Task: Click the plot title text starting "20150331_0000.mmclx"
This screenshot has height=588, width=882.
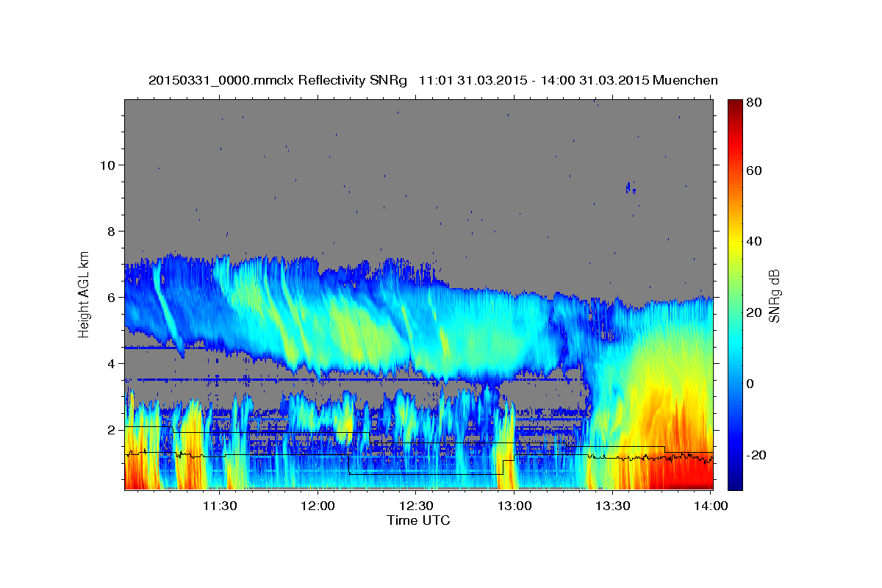Action: click(x=433, y=80)
